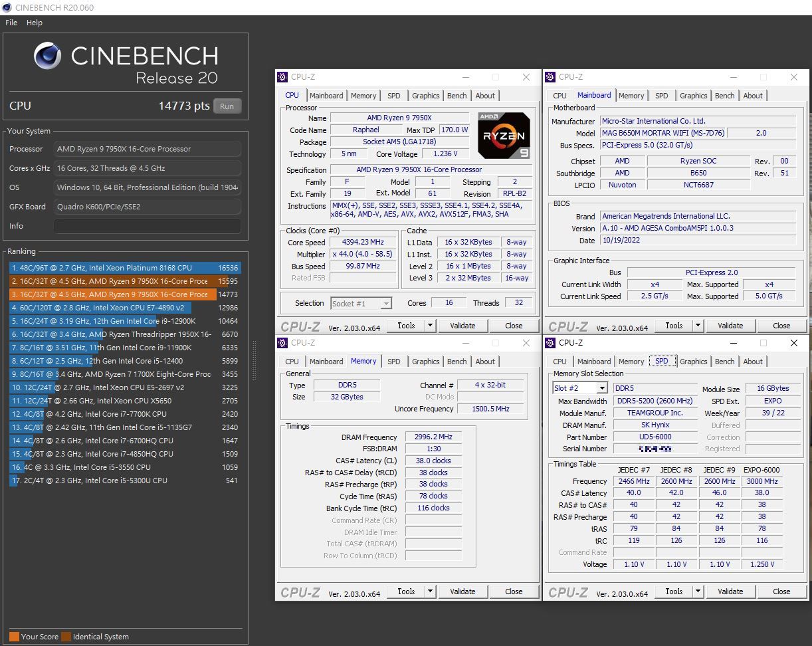The height and width of the screenshot is (646, 812).
Task: Select ranking row Intel Core i9-11900K
Action: tap(125, 348)
